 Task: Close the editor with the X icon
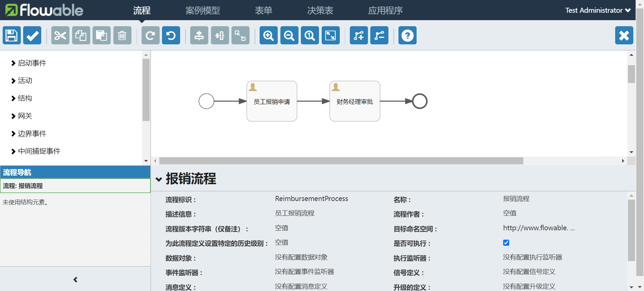pyautogui.click(x=624, y=36)
